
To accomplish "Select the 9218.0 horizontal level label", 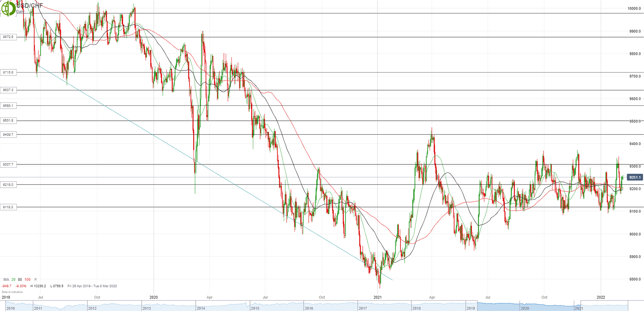I will (8, 185).
